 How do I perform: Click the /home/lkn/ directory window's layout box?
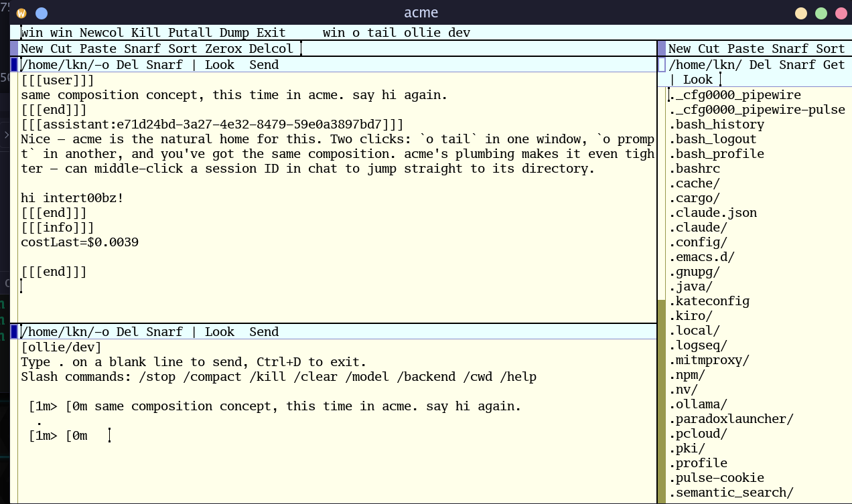[x=662, y=65]
